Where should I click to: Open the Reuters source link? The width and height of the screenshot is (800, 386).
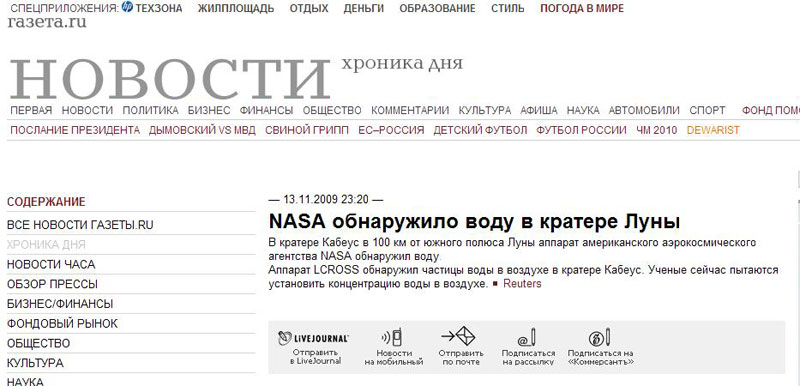pyautogui.click(x=522, y=284)
